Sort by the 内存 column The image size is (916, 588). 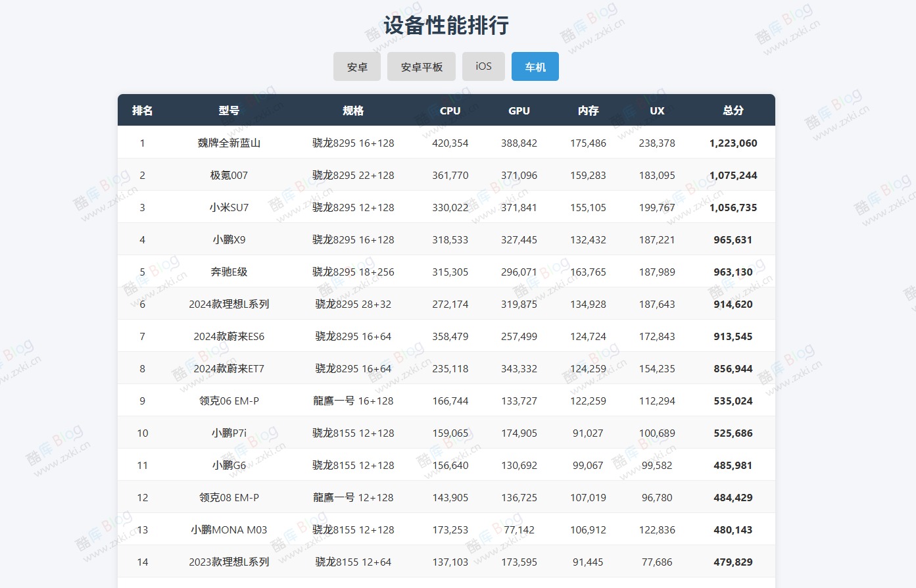coord(587,110)
